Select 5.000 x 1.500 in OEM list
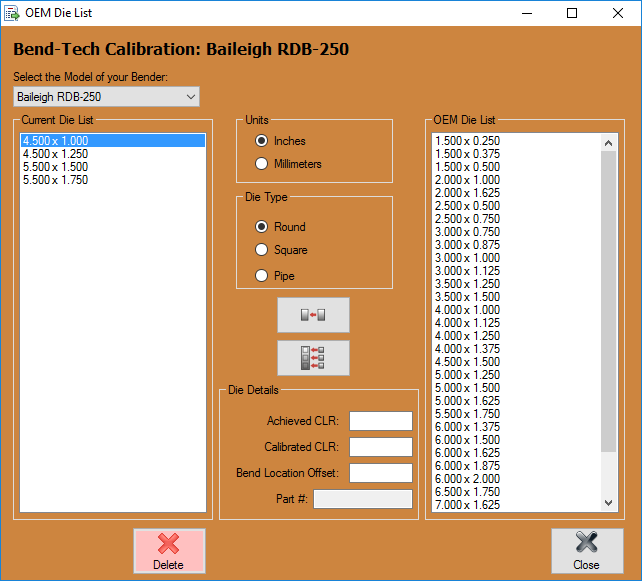642x581 pixels. click(x=517, y=388)
